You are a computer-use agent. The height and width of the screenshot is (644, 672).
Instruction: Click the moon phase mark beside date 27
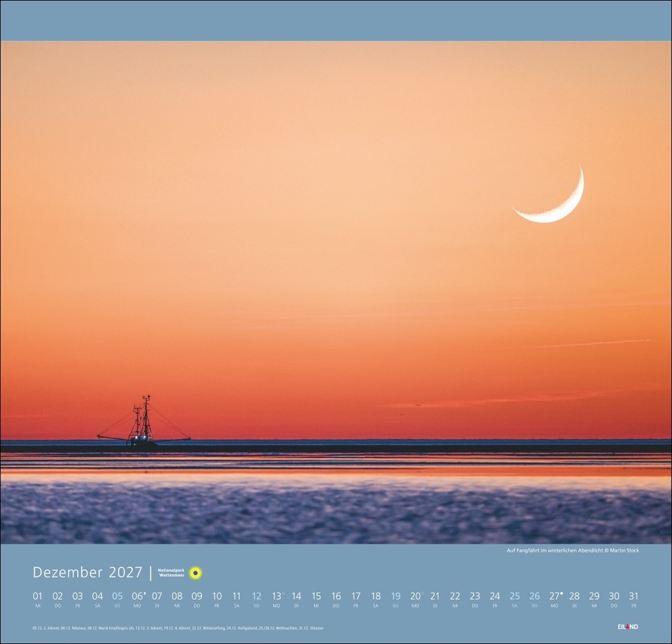(560, 592)
